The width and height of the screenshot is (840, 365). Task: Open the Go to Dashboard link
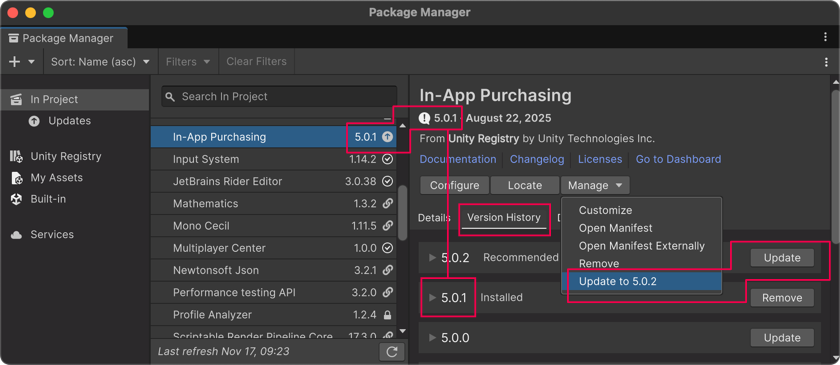point(678,159)
